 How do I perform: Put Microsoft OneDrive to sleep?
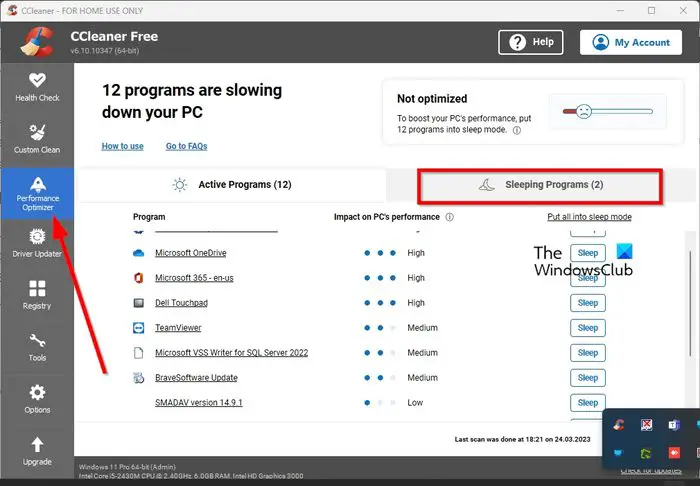coord(588,253)
